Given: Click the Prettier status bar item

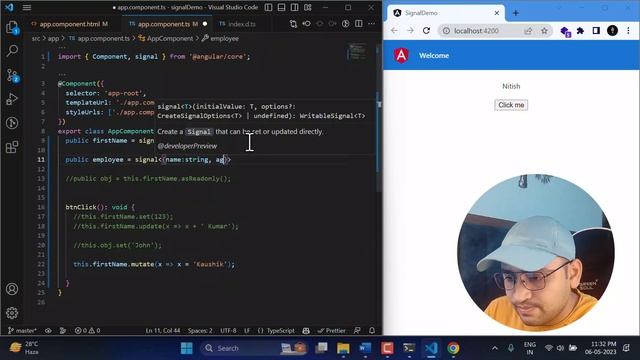Looking at the screenshot, I should (331, 331).
